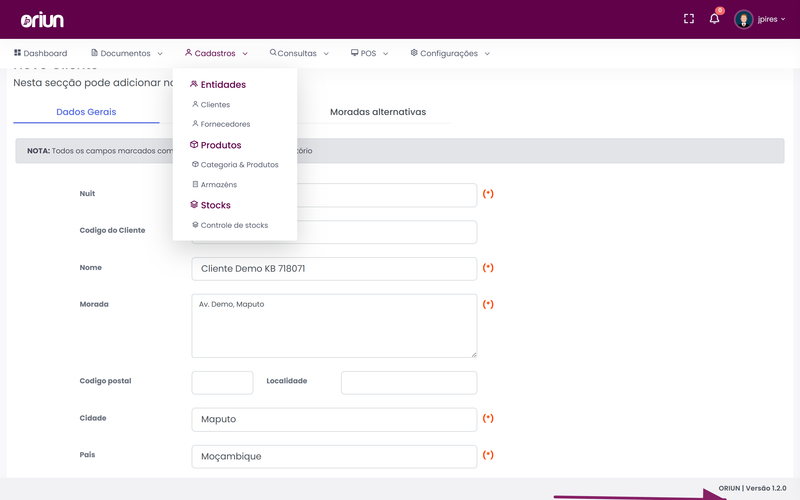
Task: Click the Stocks layers header icon
Action: (x=194, y=205)
